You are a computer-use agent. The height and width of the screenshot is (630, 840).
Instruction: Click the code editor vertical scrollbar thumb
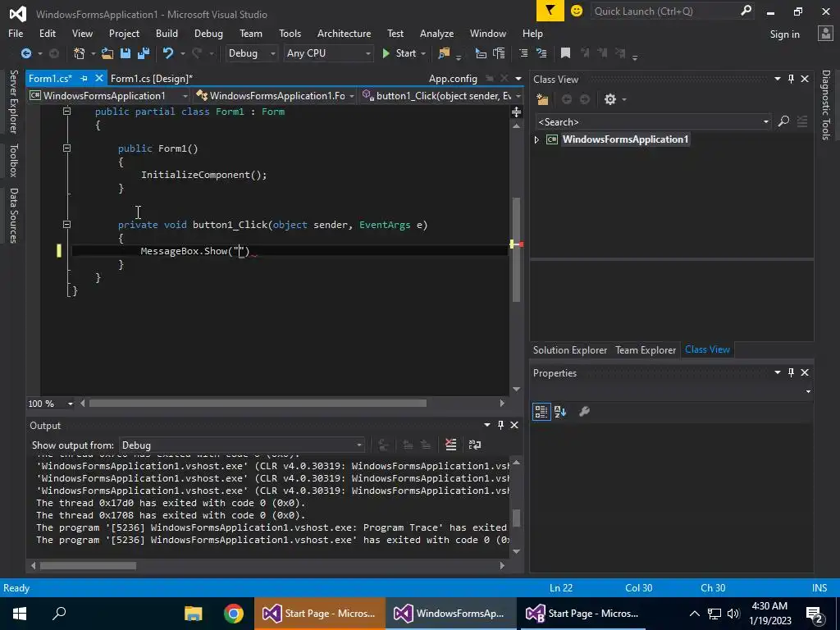tap(517, 249)
